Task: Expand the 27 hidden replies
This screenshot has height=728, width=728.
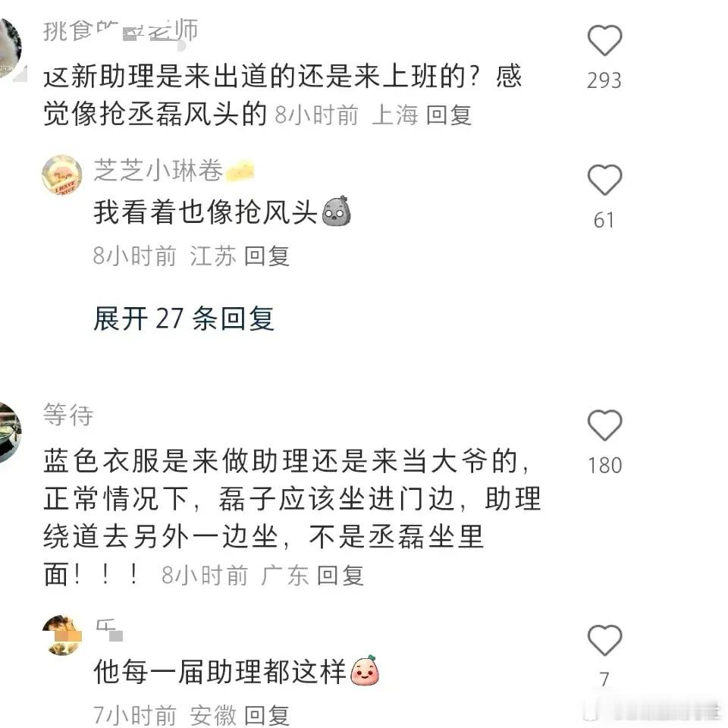Action: pos(184,318)
